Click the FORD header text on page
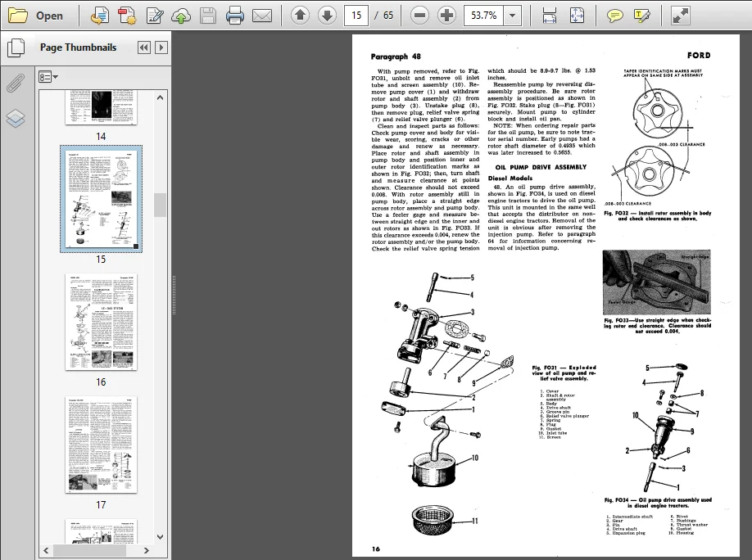This screenshot has height=560, width=752. (x=699, y=55)
